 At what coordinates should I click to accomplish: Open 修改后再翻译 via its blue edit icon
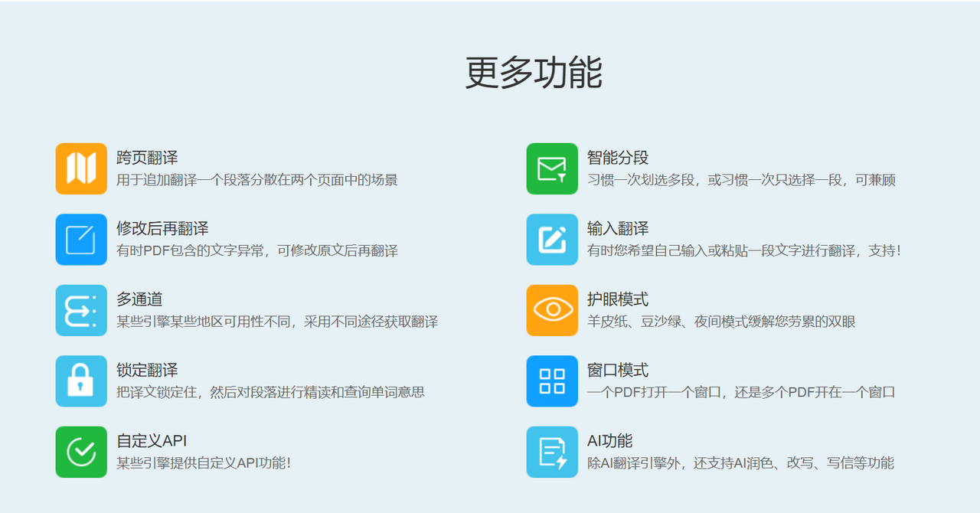click(x=81, y=240)
